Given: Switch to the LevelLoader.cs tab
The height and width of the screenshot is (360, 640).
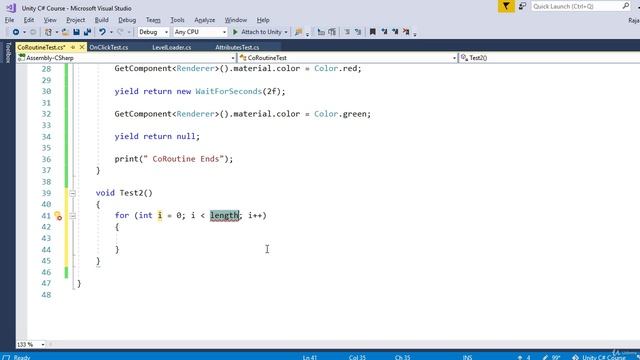Looking at the screenshot, I should tap(171, 47).
